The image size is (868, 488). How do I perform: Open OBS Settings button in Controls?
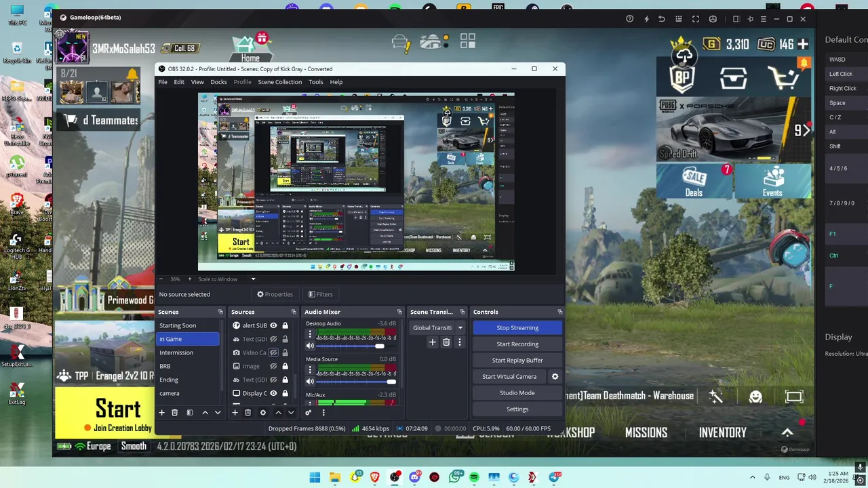[517, 409]
